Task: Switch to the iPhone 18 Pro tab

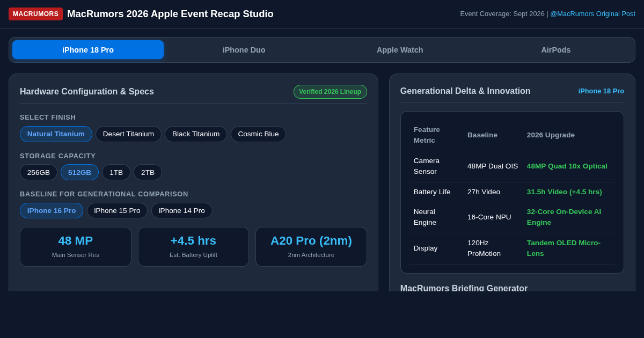Action: coord(88,50)
